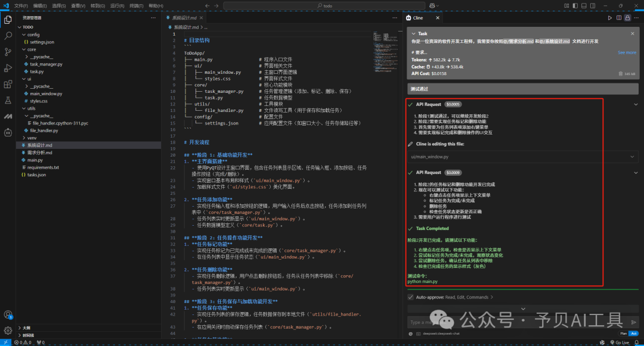Viewport: 644px width, 346px height.
Task: Open remote window button in status bar
Action: [x=5, y=342]
